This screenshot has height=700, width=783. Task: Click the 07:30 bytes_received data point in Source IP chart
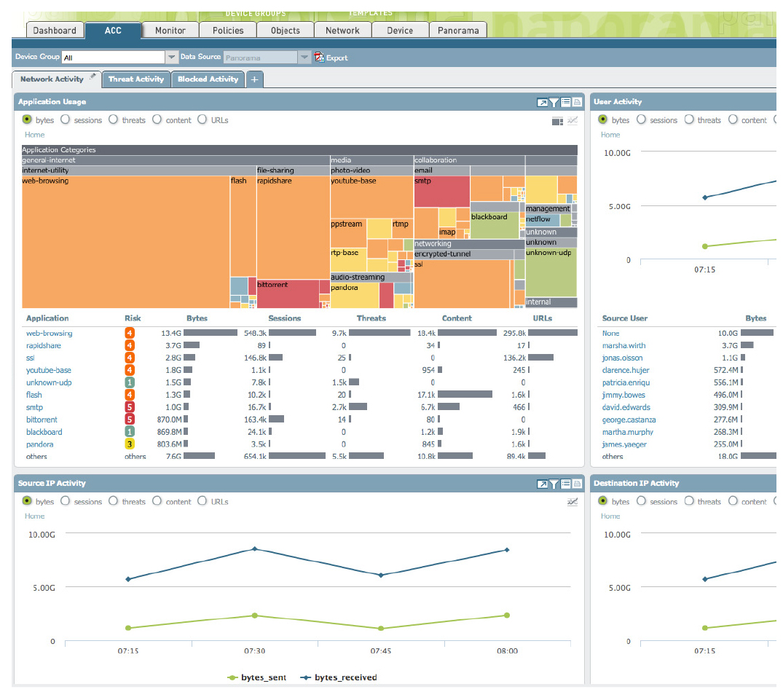point(254,548)
